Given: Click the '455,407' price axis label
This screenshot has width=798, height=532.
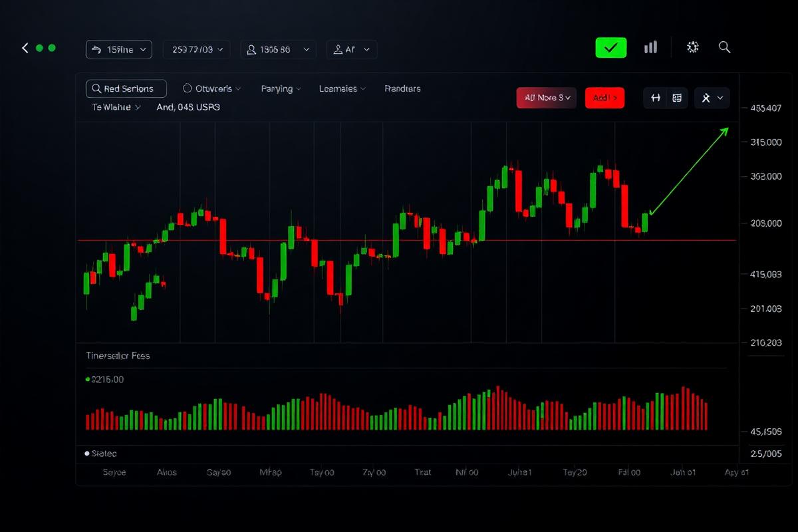Looking at the screenshot, I should pos(765,108).
